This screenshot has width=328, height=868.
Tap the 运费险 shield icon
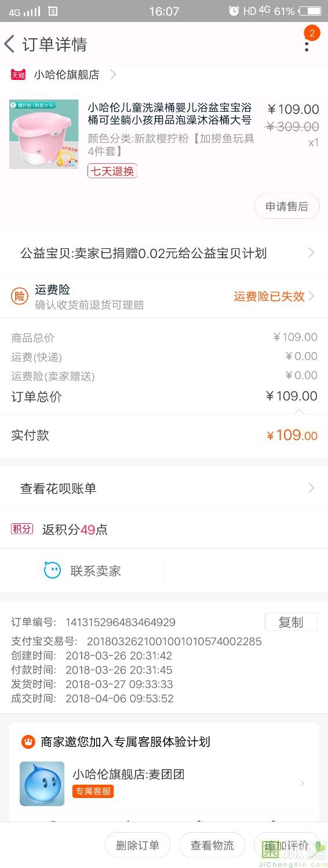(x=20, y=296)
